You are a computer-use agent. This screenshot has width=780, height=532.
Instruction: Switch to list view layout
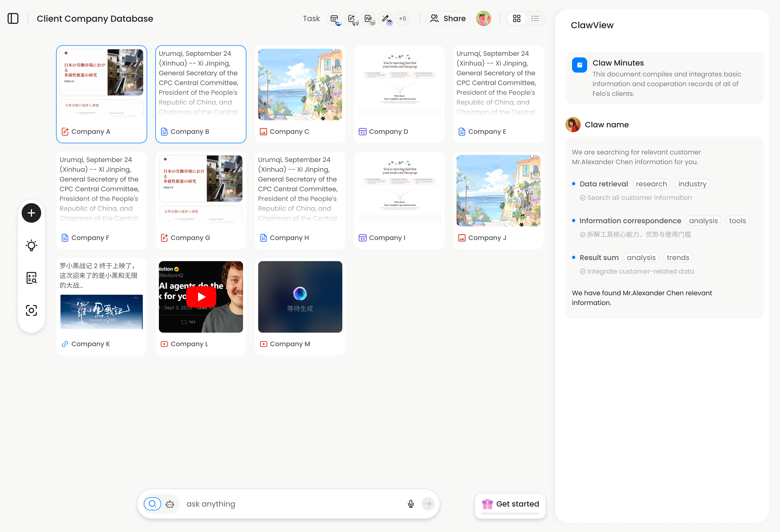535,18
